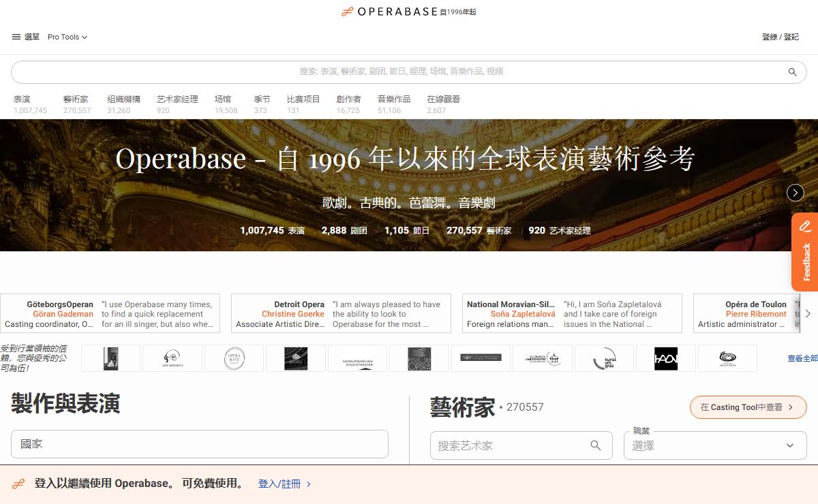Open Göran Gademan's profile link
The image size is (818, 504).
pos(63,314)
